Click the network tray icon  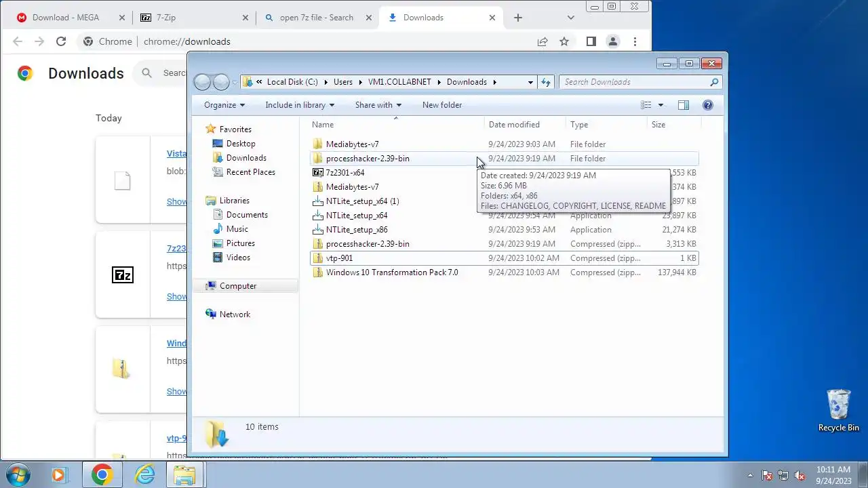point(783,476)
